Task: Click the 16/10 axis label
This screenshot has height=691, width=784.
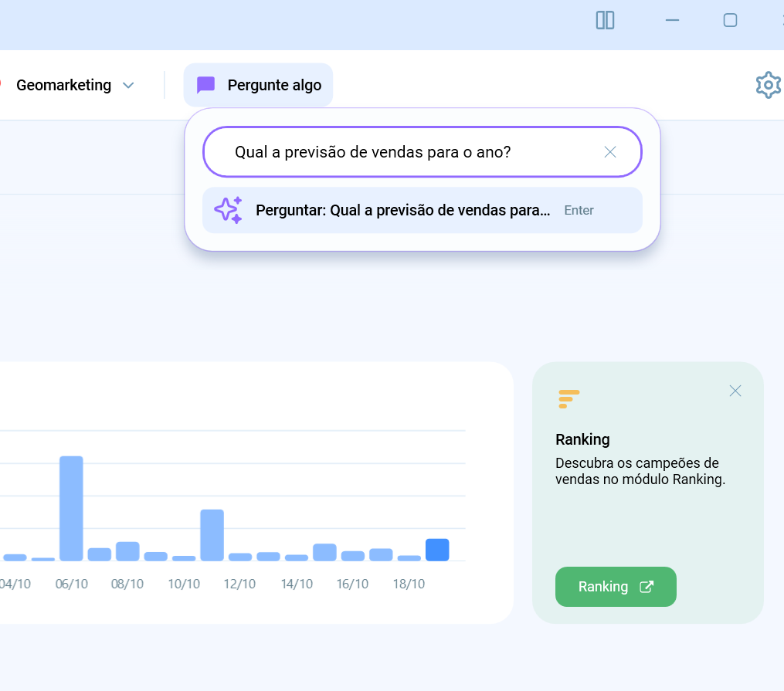Action: [x=352, y=584]
